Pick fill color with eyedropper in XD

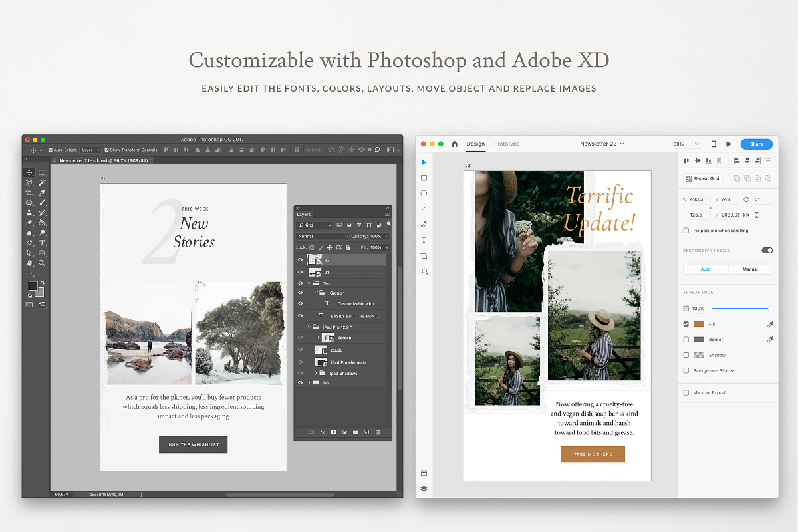pyautogui.click(x=771, y=324)
